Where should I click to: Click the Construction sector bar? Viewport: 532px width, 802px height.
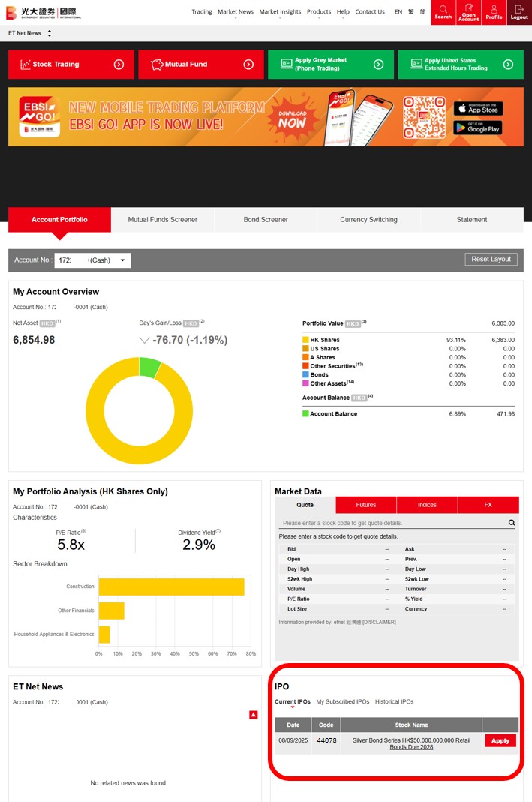click(171, 587)
